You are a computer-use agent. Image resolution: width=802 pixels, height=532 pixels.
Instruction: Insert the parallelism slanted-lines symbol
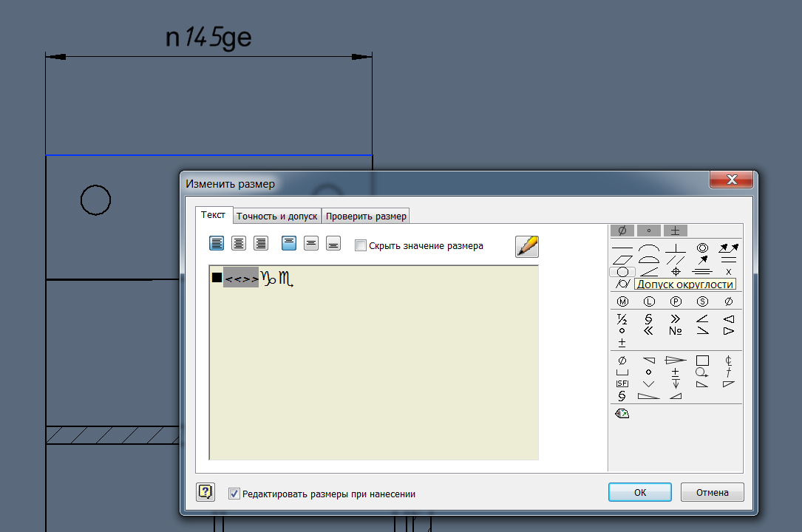(675, 260)
